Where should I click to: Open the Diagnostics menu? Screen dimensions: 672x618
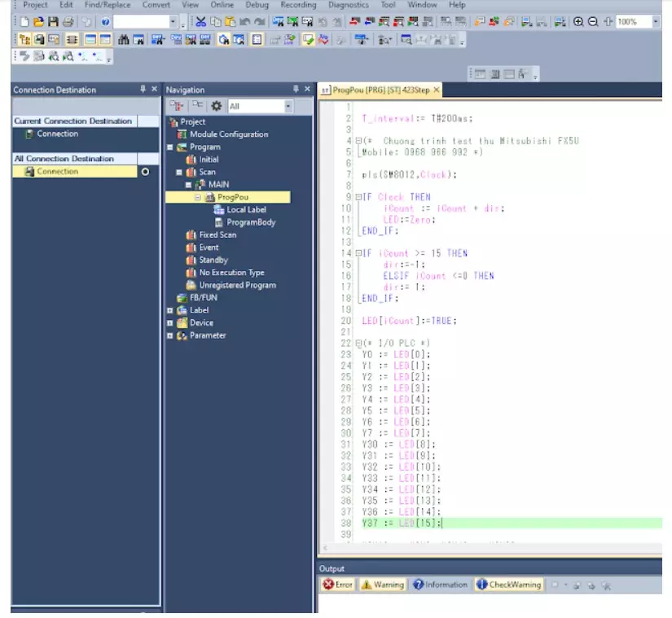click(349, 5)
